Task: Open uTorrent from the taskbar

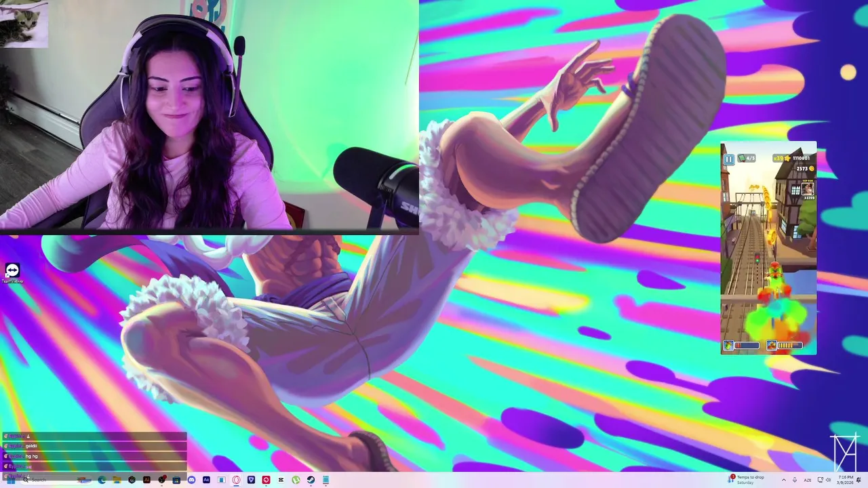Action: click(296, 480)
